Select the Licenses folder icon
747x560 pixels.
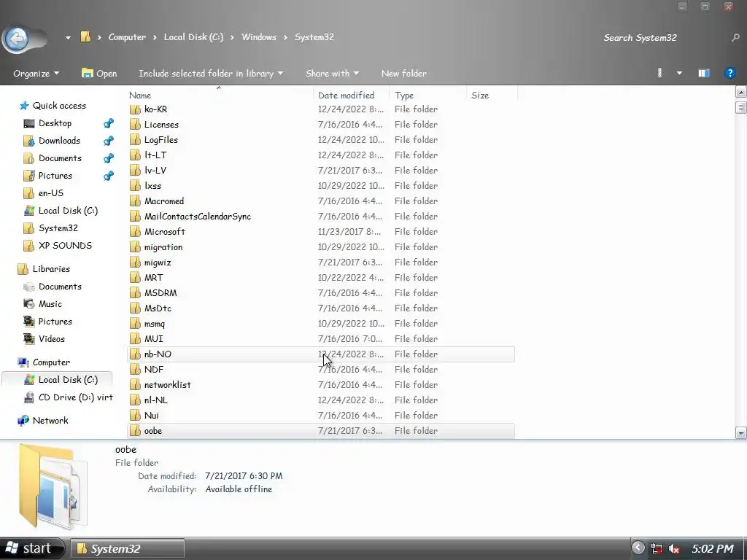pos(135,125)
